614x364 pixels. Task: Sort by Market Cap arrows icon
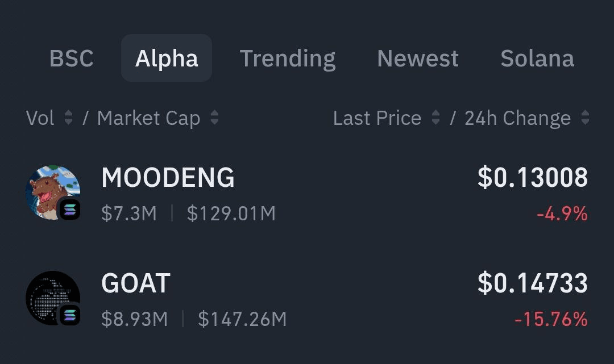[x=214, y=118]
